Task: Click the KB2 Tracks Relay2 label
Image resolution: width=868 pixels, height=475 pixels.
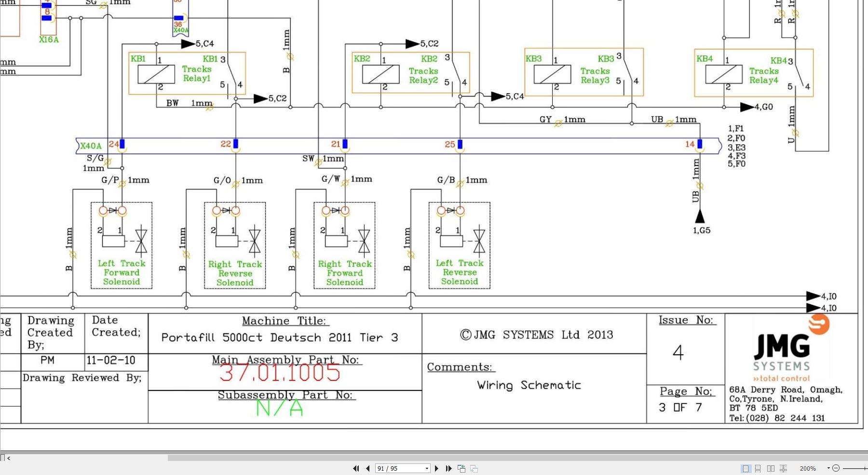Action: (x=423, y=75)
